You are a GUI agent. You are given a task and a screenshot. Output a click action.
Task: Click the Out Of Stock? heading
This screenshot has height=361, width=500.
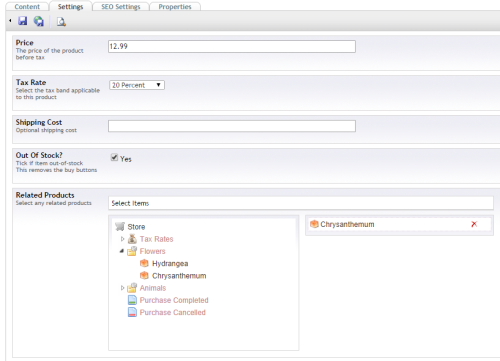39,155
